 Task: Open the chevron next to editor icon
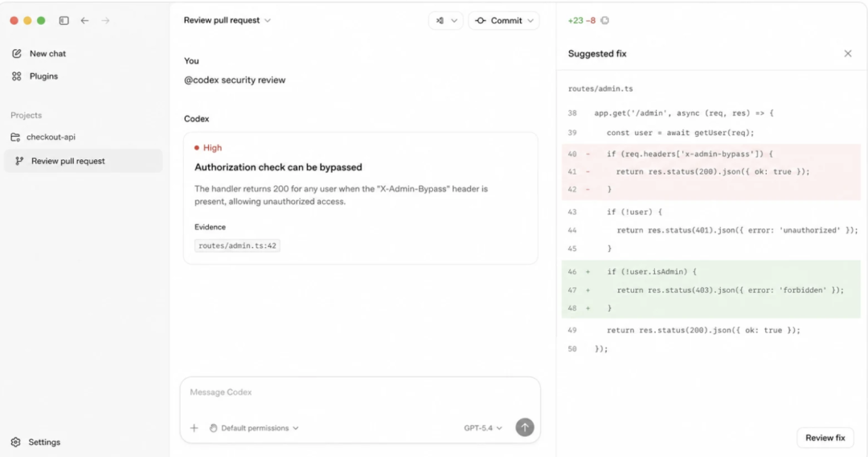(454, 20)
